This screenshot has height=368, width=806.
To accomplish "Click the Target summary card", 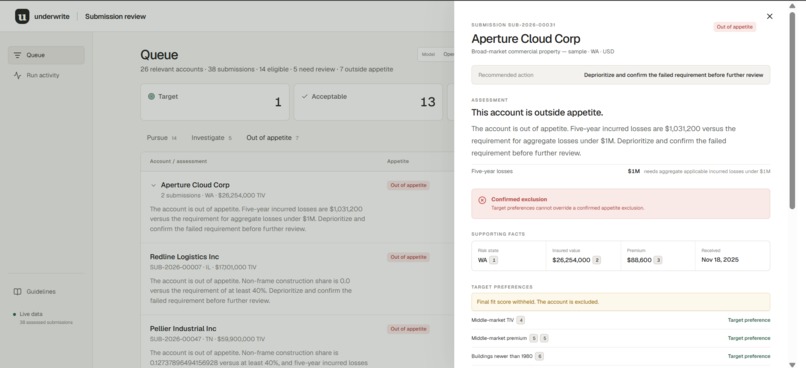I will [x=215, y=102].
